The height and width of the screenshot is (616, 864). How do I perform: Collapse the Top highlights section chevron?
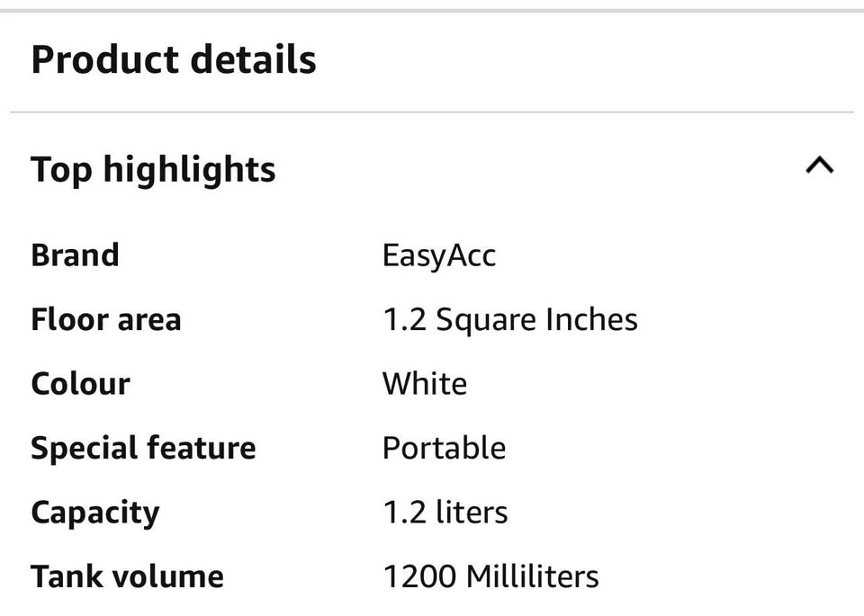click(x=819, y=165)
